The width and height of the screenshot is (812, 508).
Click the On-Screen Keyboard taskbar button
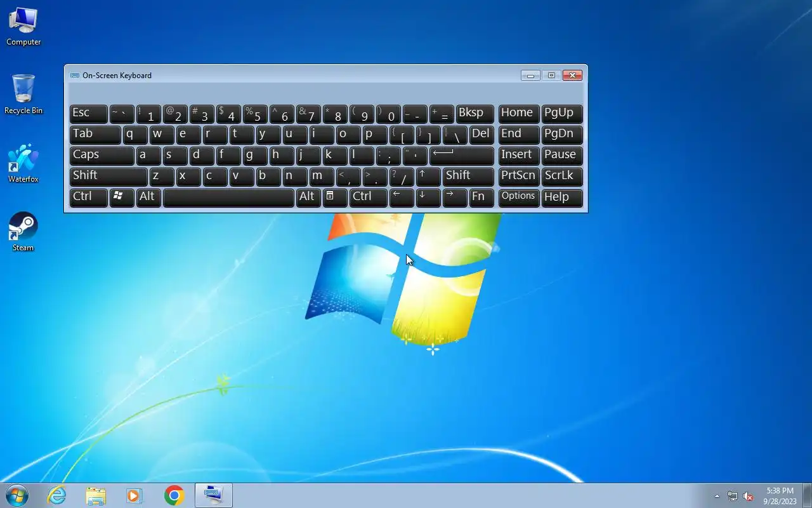point(213,495)
